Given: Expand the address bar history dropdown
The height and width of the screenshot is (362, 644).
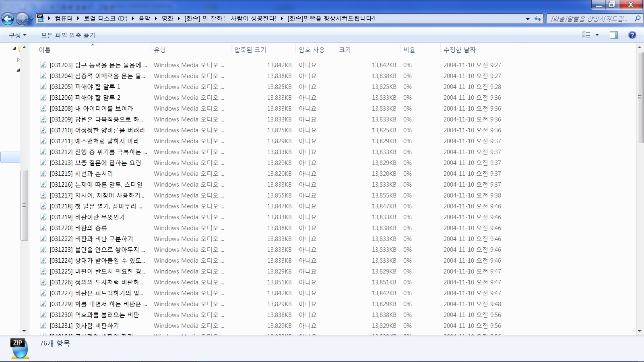Looking at the screenshot, I should coord(528,19).
